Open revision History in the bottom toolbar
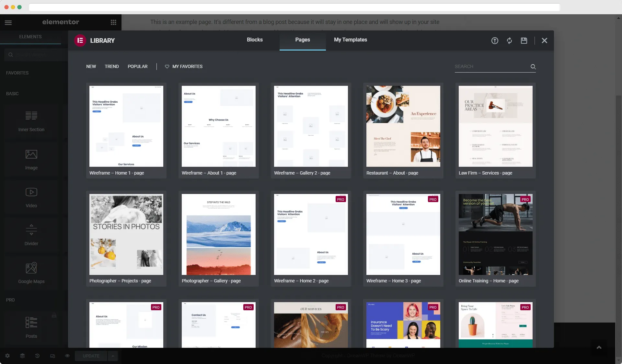This screenshot has height=364, width=622. (37, 356)
